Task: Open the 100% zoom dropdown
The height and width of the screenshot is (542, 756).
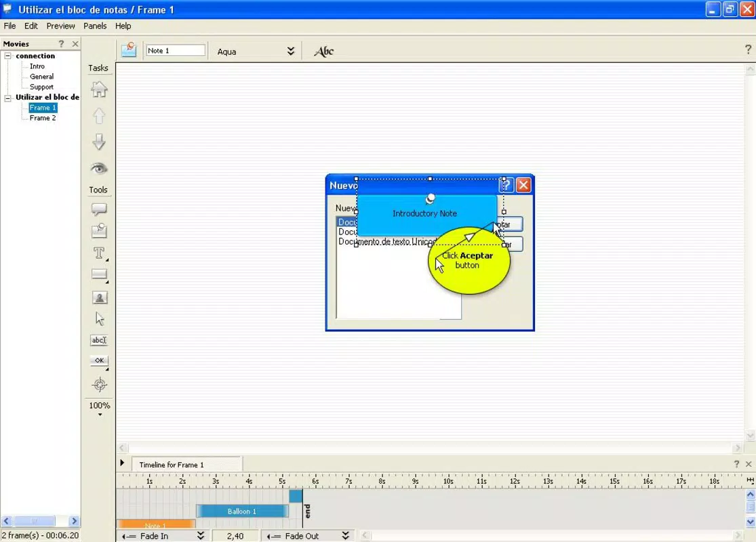Action: point(99,409)
